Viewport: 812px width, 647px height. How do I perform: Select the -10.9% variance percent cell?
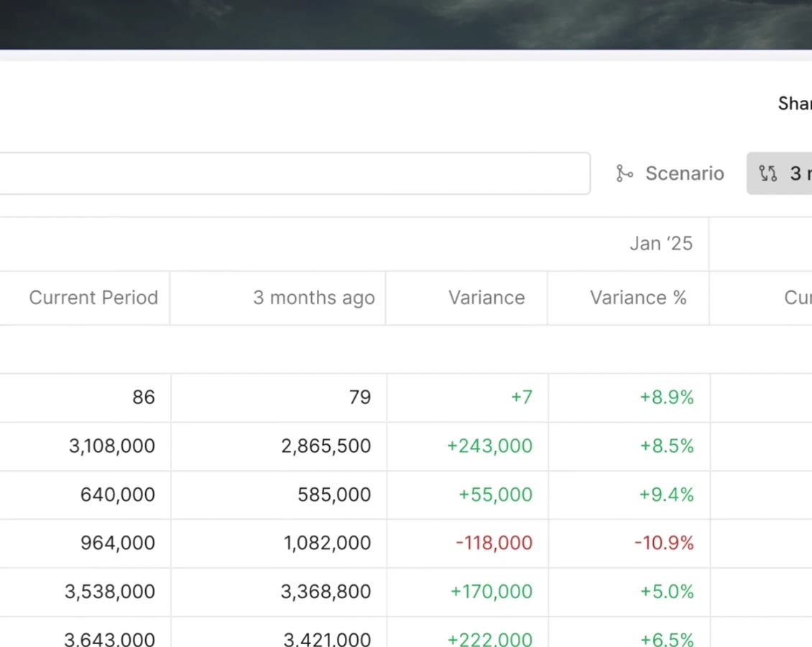coord(629,543)
